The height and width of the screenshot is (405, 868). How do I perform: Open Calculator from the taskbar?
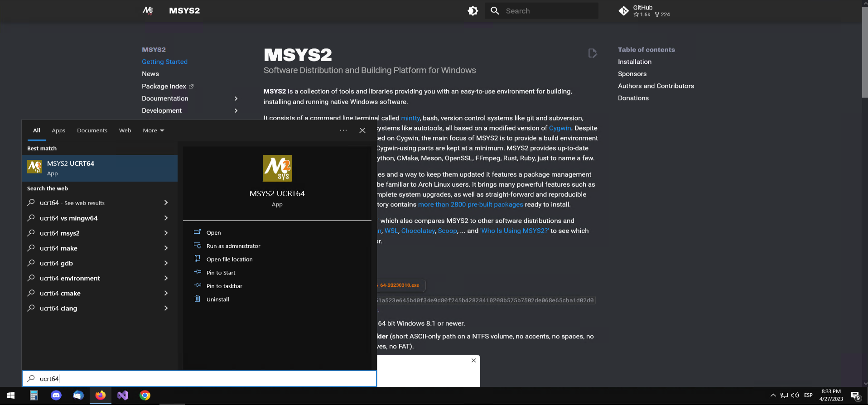[34, 395]
